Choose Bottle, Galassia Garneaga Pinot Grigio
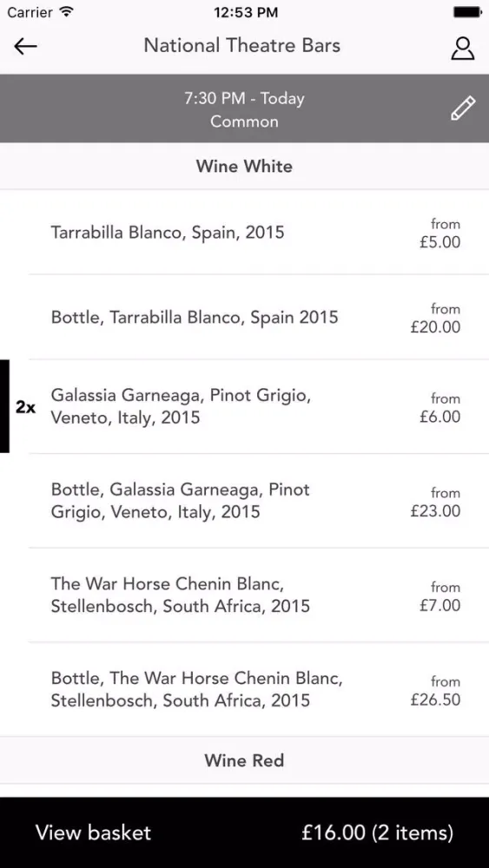Image resolution: width=489 pixels, height=868 pixels. tap(244, 501)
